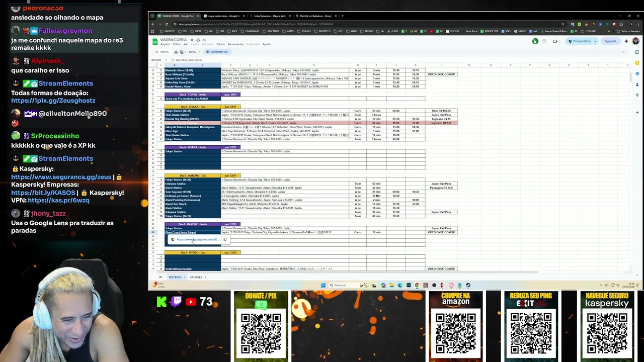Open the Instagram link in the preview popup
The image size is (644, 362).
pyautogui.click(x=197, y=239)
